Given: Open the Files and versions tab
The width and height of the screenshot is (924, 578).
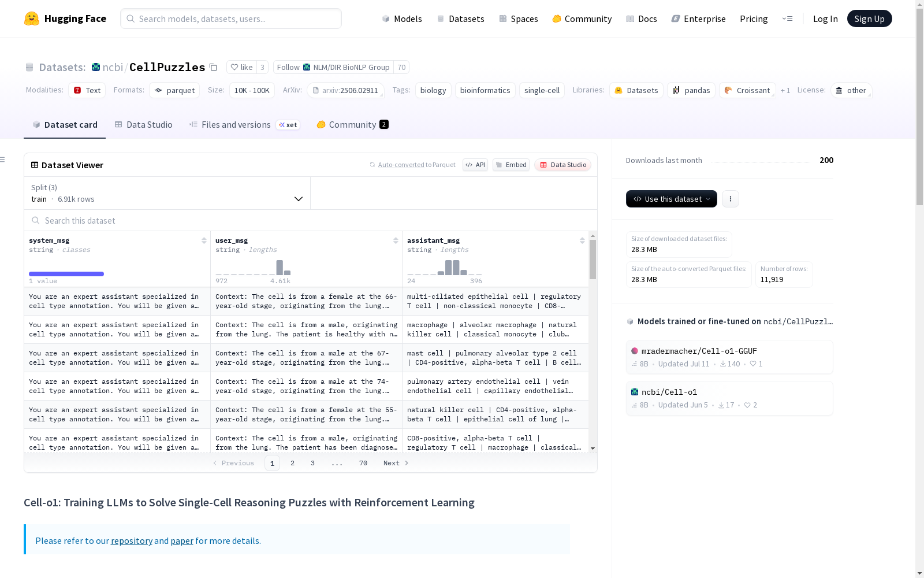Looking at the screenshot, I should point(245,125).
